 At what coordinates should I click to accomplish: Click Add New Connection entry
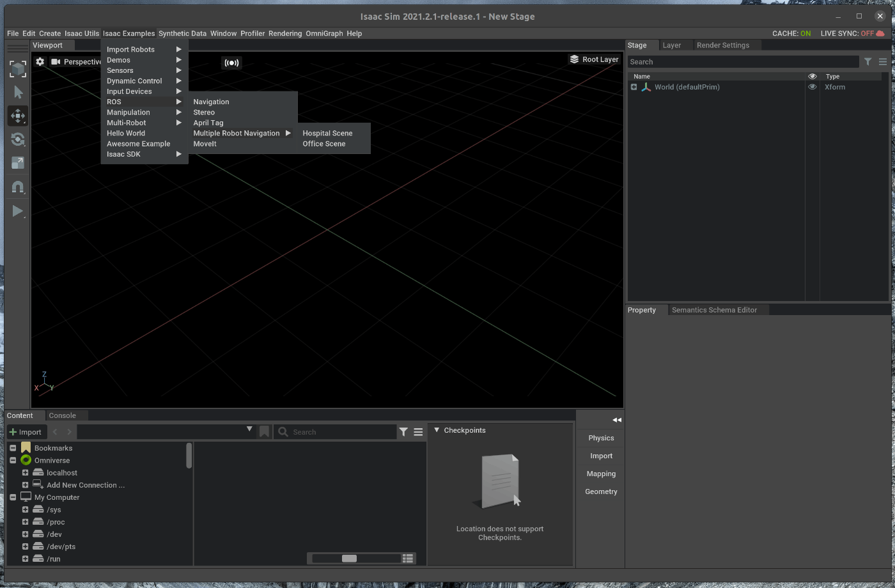click(85, 485)
